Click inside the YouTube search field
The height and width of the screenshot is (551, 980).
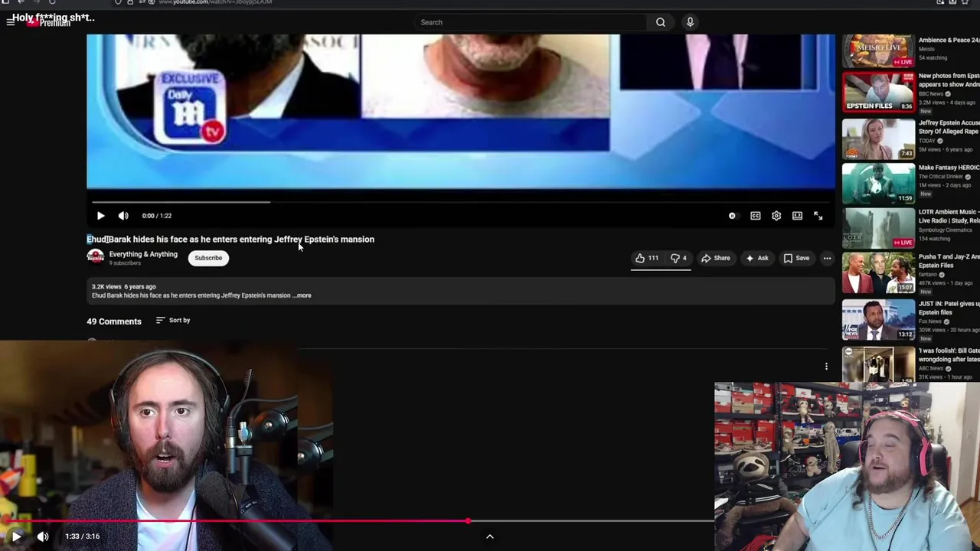tap(532, 22)
